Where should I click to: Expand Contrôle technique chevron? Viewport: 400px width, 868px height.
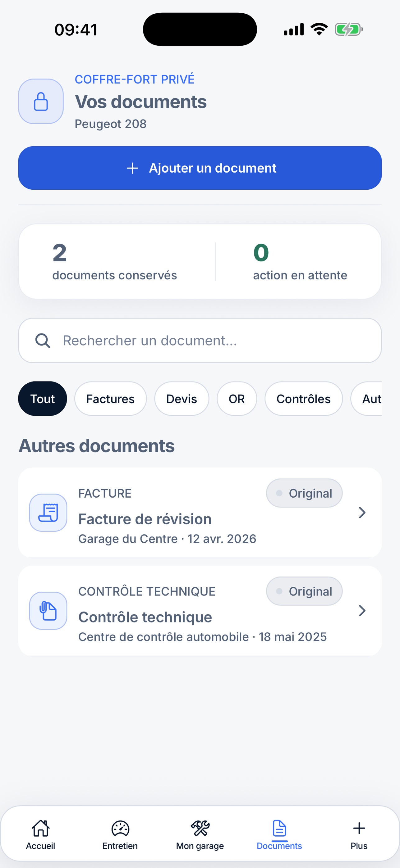(x=362, y=611)
